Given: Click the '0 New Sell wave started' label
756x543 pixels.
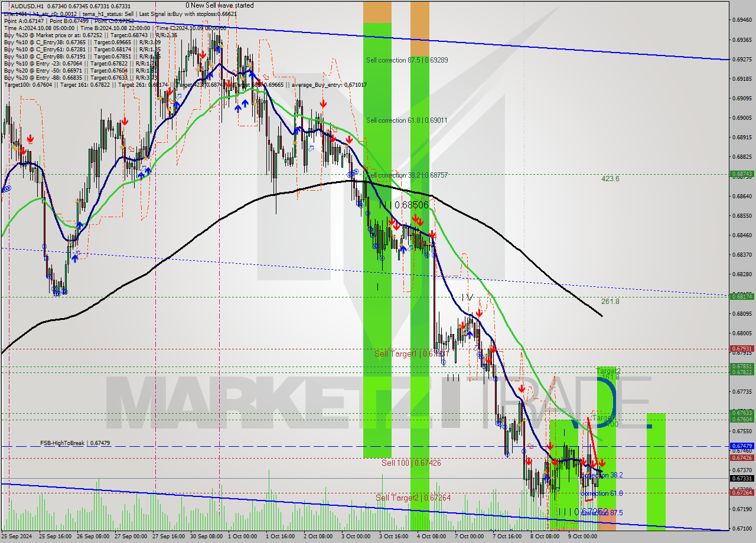Looking at the screenshot, I should pos(219,5).
